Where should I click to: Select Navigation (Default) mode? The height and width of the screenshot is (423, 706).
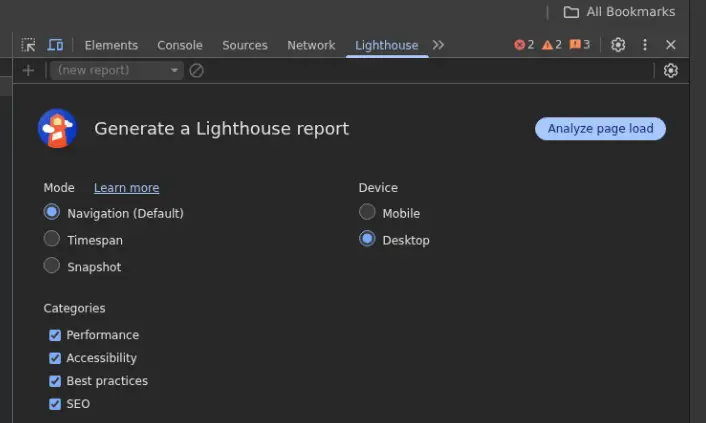tap(52, 212)
